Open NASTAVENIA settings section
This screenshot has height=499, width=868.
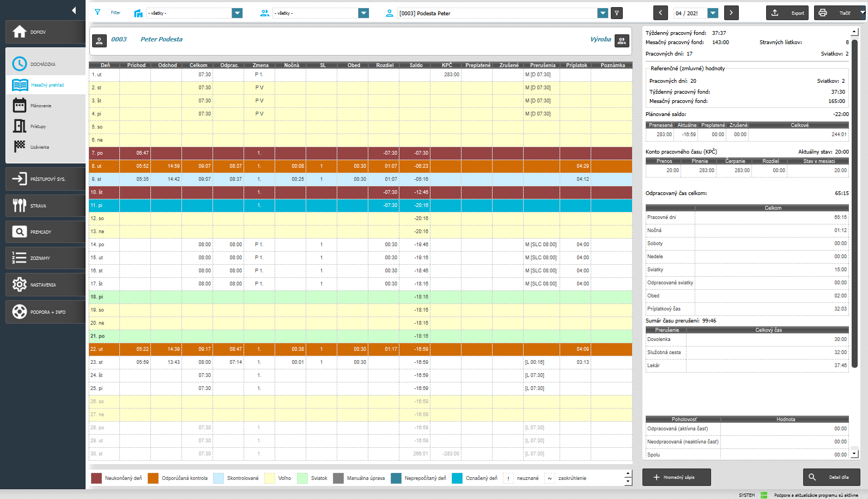pos(45,284)
